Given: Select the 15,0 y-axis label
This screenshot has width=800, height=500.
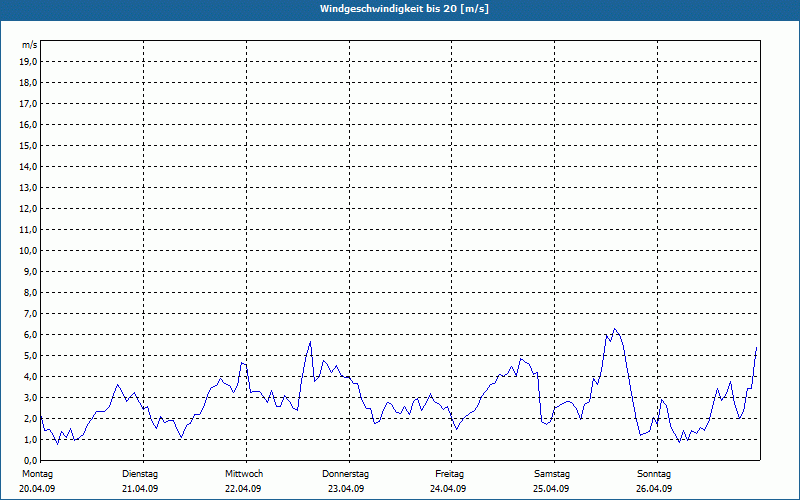Looking at the screenshot, I should (28, 145).
